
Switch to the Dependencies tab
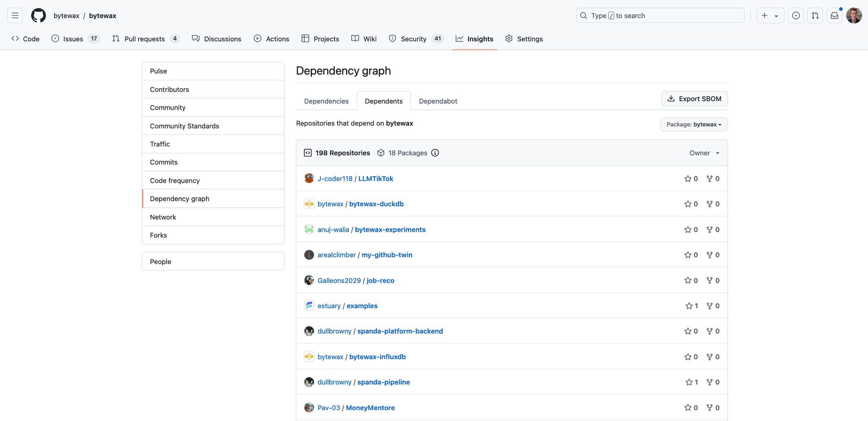tap(326, 101)
